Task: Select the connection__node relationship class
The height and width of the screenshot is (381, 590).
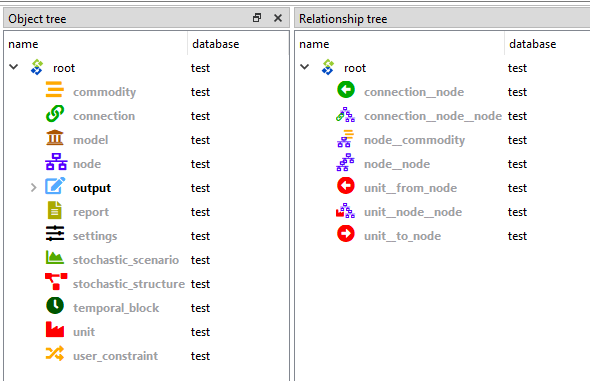Action: point(414,92)
